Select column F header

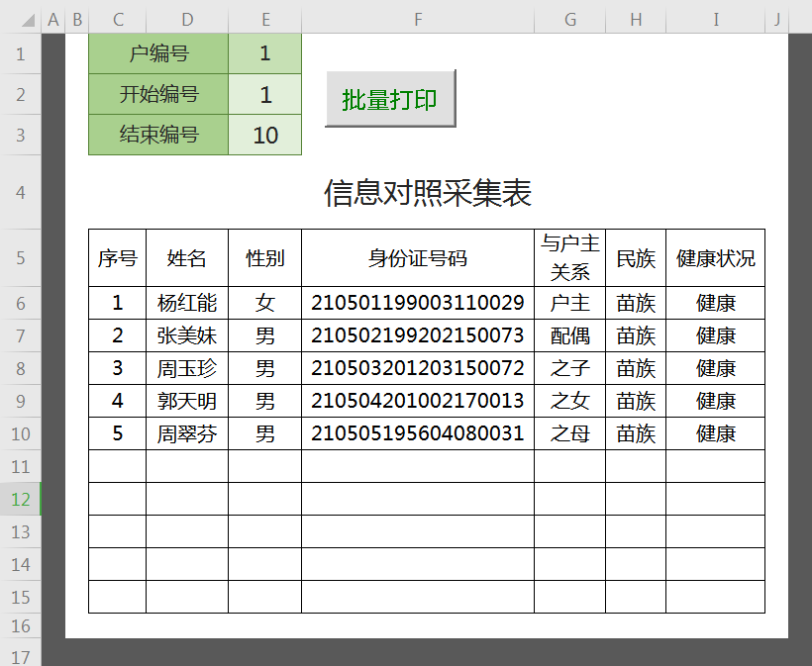click(x=418, y=20)
